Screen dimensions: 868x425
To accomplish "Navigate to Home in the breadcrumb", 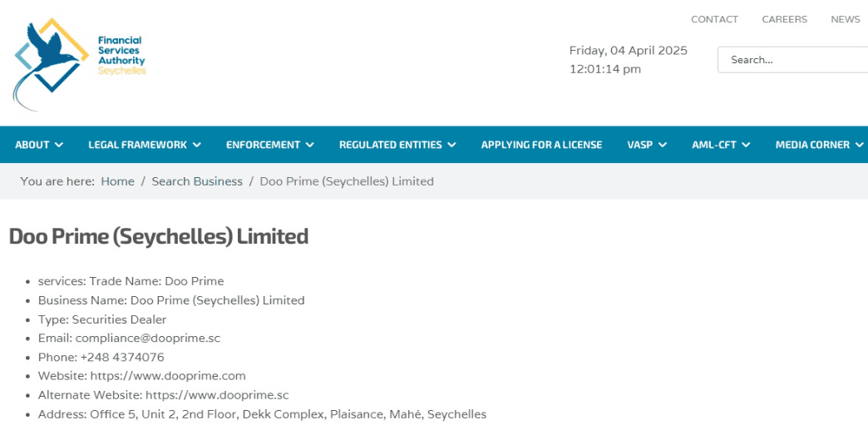I will (x=117, y=181).
